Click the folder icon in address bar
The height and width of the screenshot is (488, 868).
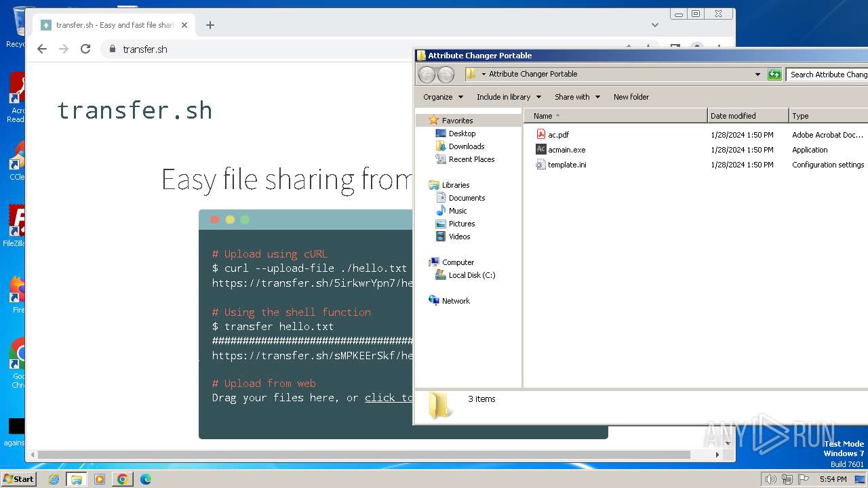pos(471,74)
